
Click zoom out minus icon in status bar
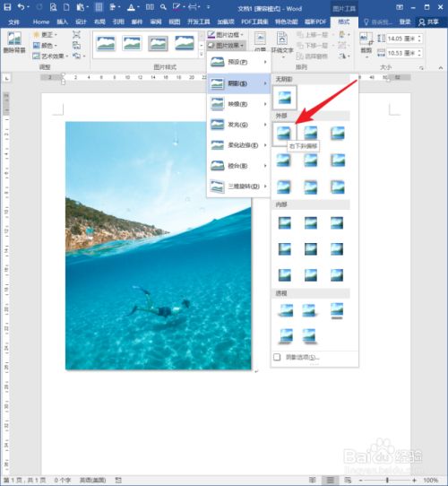coord(360,480)
